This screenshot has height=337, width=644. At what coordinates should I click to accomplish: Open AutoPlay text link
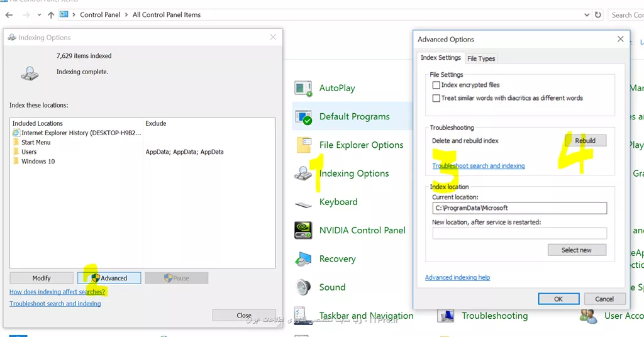click(x=337, y=88)
